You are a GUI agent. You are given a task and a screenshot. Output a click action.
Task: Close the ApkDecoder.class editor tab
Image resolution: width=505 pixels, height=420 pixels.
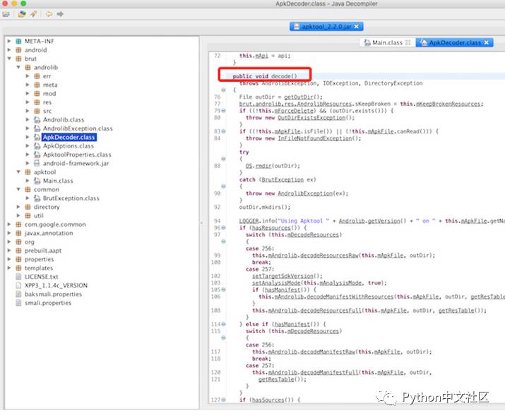tap(487, 43)
